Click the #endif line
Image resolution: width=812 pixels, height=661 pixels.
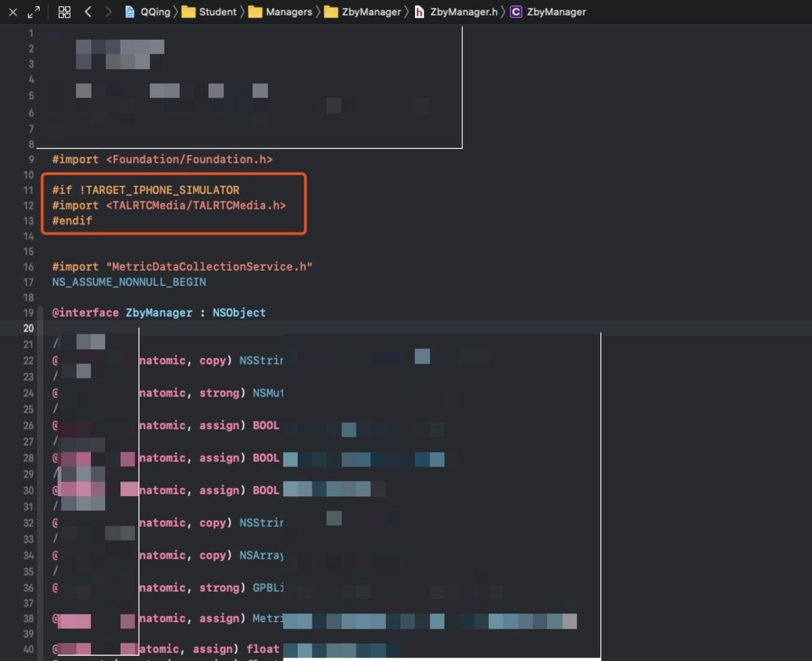[x=72, y=221]
